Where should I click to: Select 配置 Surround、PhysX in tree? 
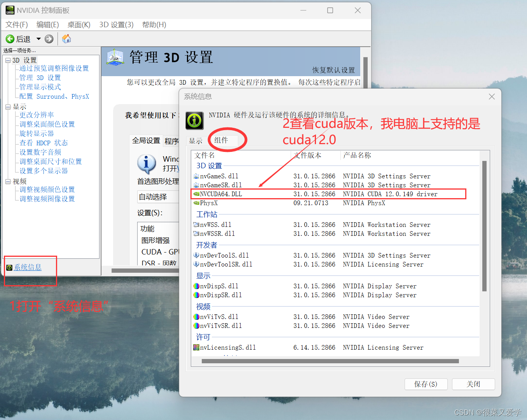[x=54, y=96]
